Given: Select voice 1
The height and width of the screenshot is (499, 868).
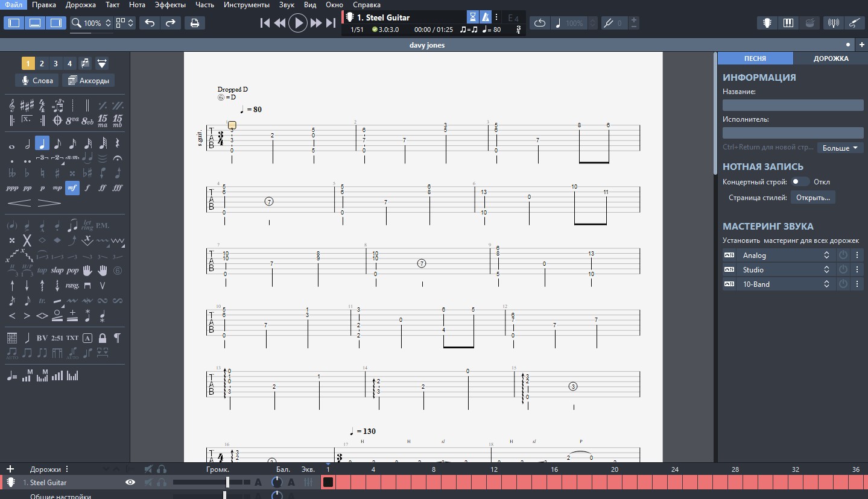Looking at the screenshot, I should pos(28,63).
